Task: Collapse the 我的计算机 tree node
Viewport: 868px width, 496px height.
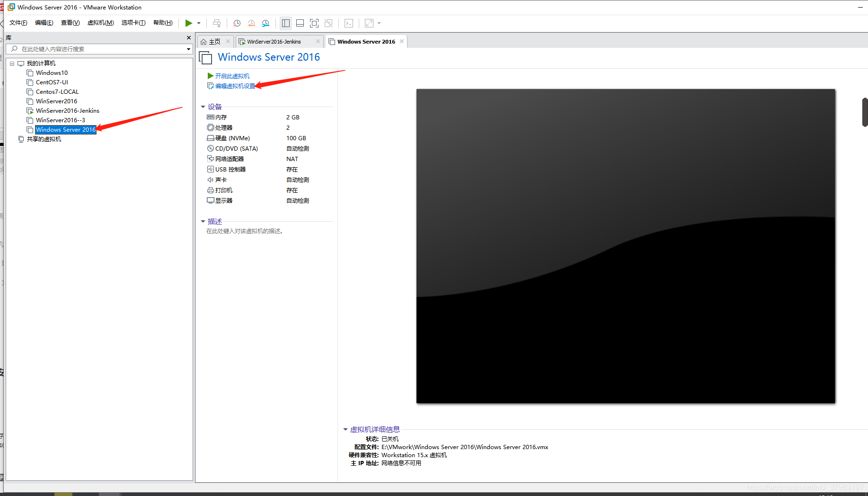Action: click(x=12, y=63)
